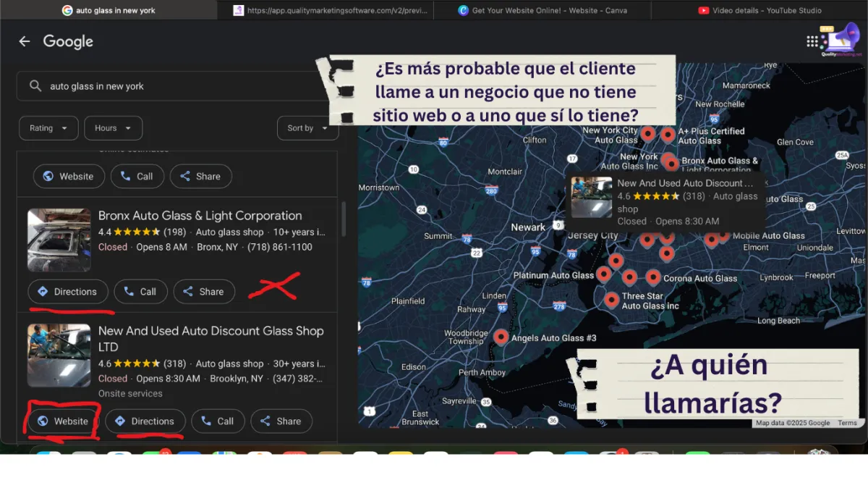
Task: Click Call button on the topmost partial listing
Action: click(x=137, y=176)
